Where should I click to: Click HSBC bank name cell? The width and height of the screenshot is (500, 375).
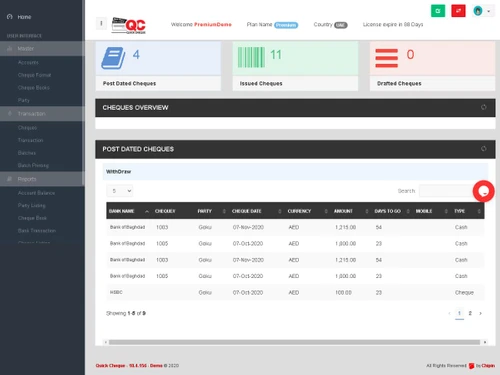tap(116, 292)
